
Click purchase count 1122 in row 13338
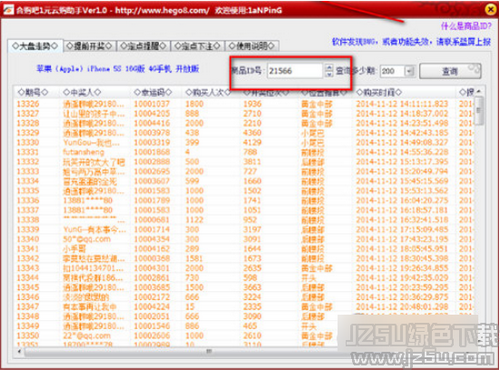[x=194, y=220]
